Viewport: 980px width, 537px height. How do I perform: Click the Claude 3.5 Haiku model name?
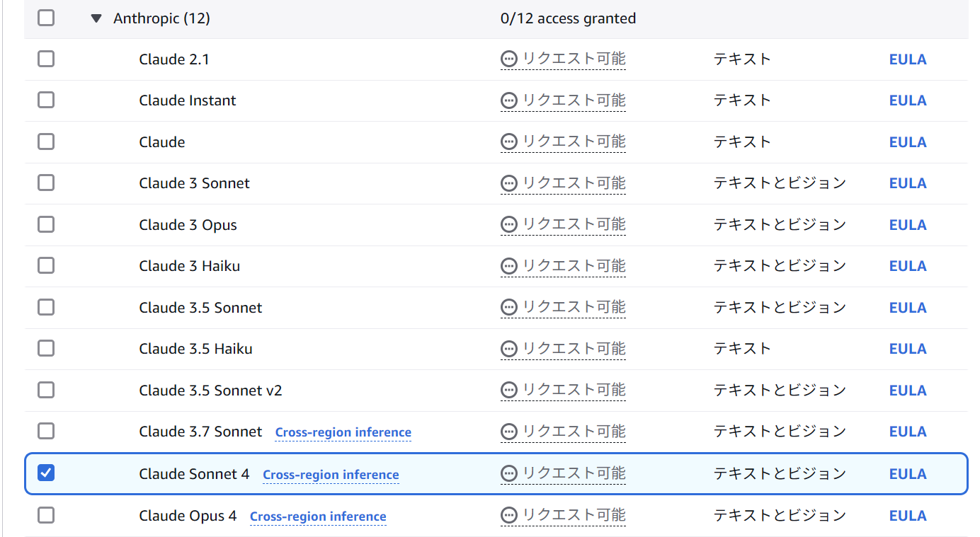tap(195, 349)
